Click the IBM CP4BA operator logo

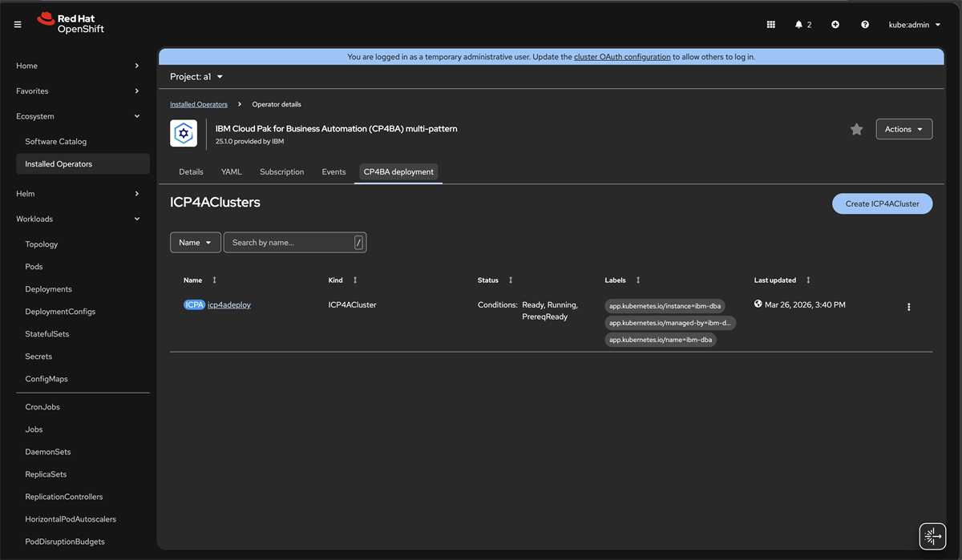point(184,133)
